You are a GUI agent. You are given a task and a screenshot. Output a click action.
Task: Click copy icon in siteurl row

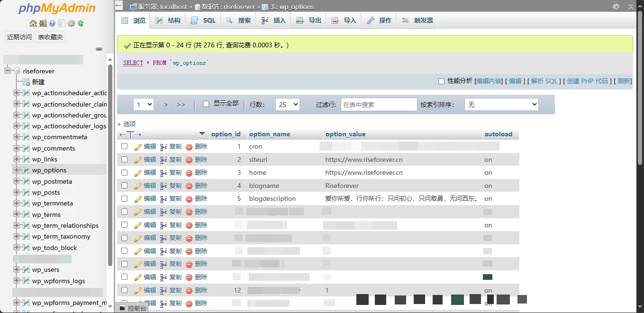point(163,160)
